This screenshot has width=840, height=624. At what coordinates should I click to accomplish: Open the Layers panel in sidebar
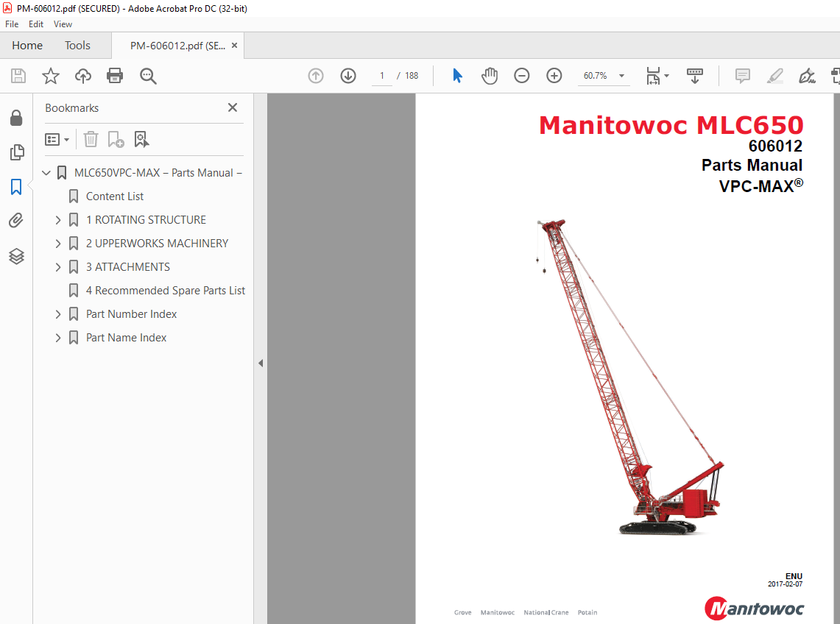[17, 256]
